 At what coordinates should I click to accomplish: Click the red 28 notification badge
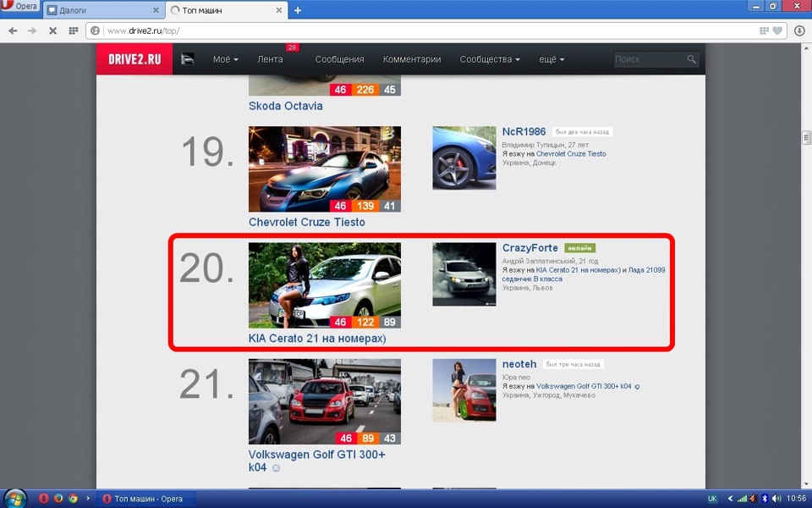click(292, 47)
